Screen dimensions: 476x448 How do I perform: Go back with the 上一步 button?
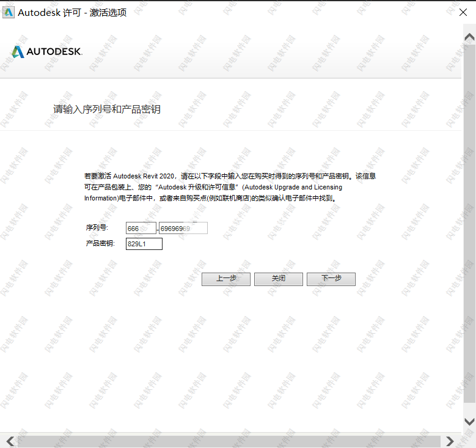pyautogui.click(x=226, y=279)
